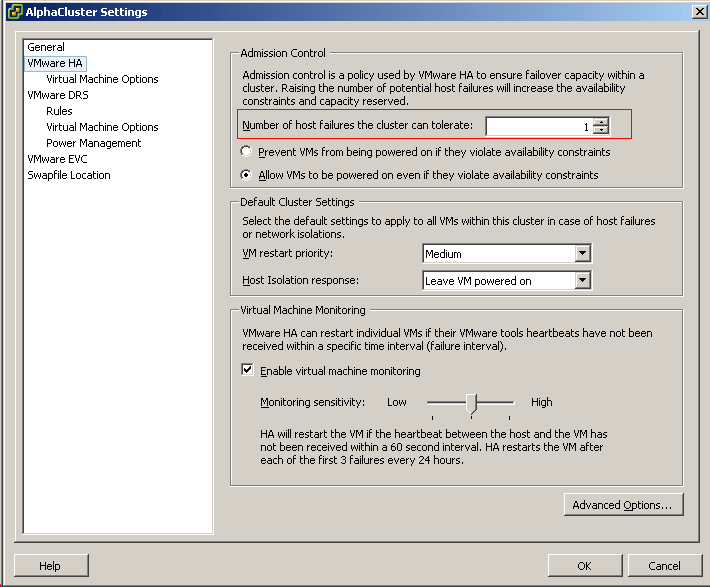Screen dimensions: 710x587
Task: Open Virtual Machine Options under VMware HA
Action: pyautogui.click(x=102, y=79)
